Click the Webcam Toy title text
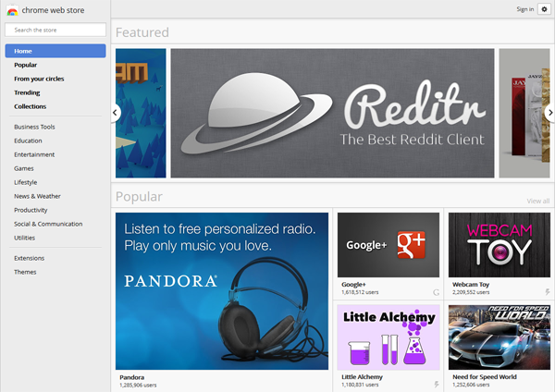 pyautogui.click(x=471, y=284)
